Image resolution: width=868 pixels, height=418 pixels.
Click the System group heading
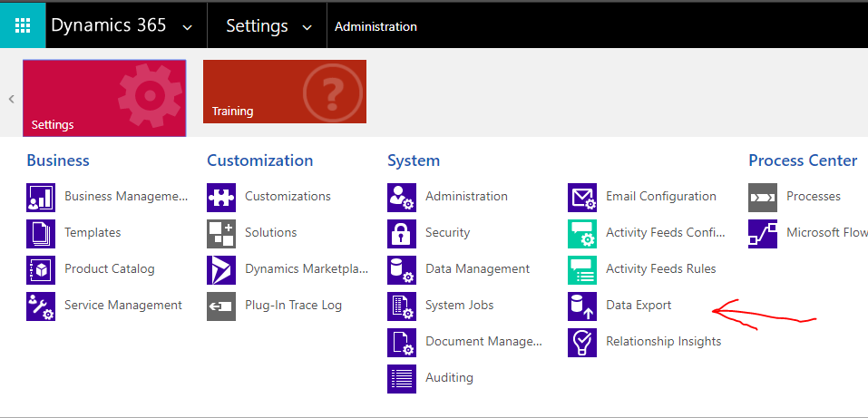coord(414,160)
